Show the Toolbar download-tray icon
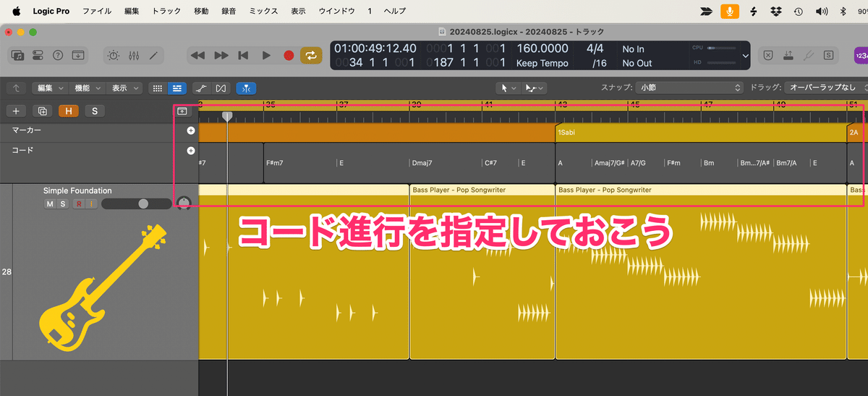 tap(78, 55)
